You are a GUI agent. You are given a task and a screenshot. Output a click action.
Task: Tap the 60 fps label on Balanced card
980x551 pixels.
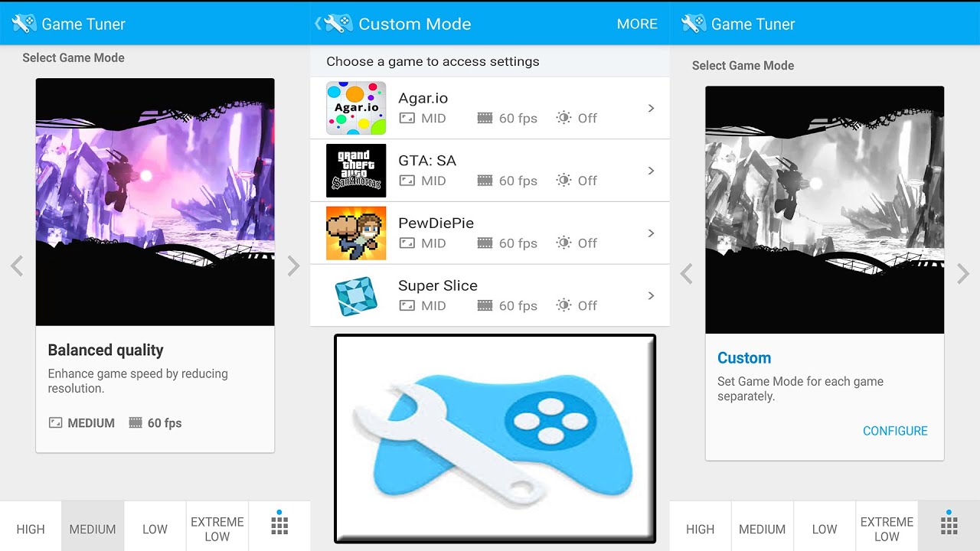click(155, 422)
